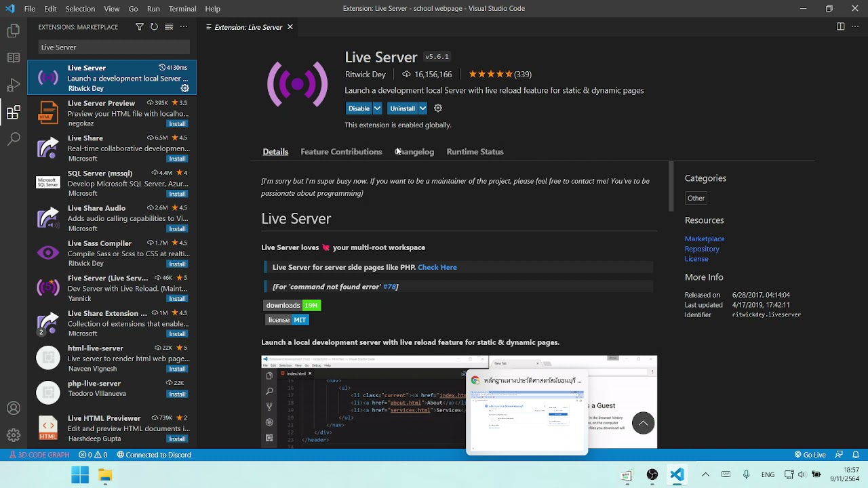
Task: Open Windows Start menu
Action: 80,475
